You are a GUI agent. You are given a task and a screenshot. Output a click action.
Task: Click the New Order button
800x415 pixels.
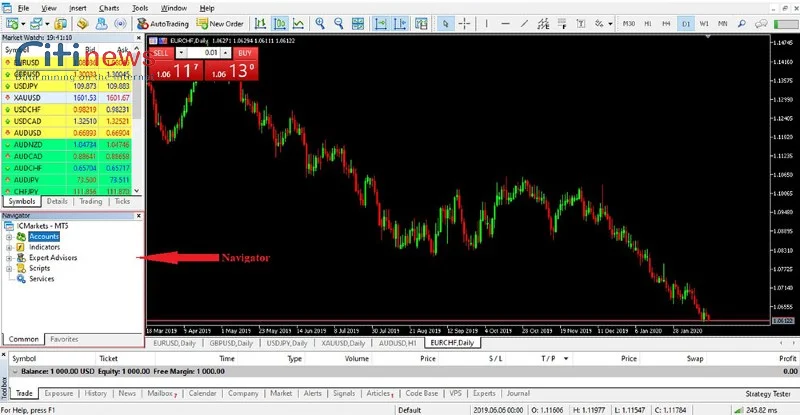pos(220,23)
